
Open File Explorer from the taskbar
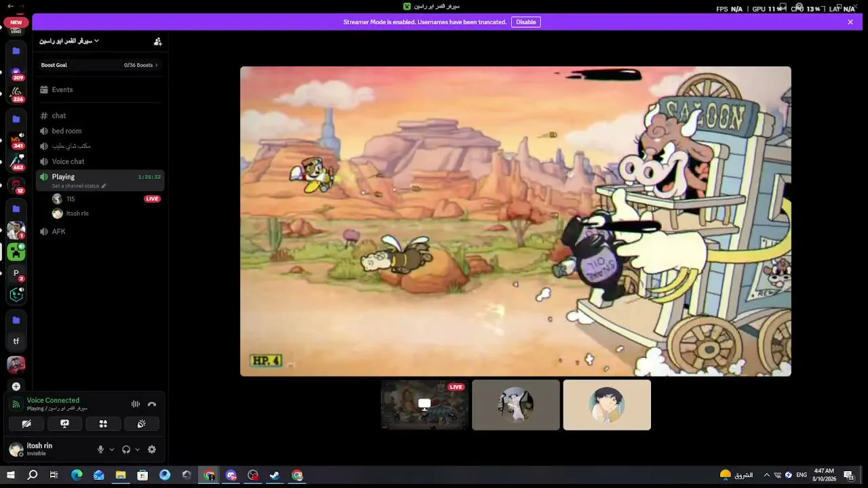(x=121, y=475)
